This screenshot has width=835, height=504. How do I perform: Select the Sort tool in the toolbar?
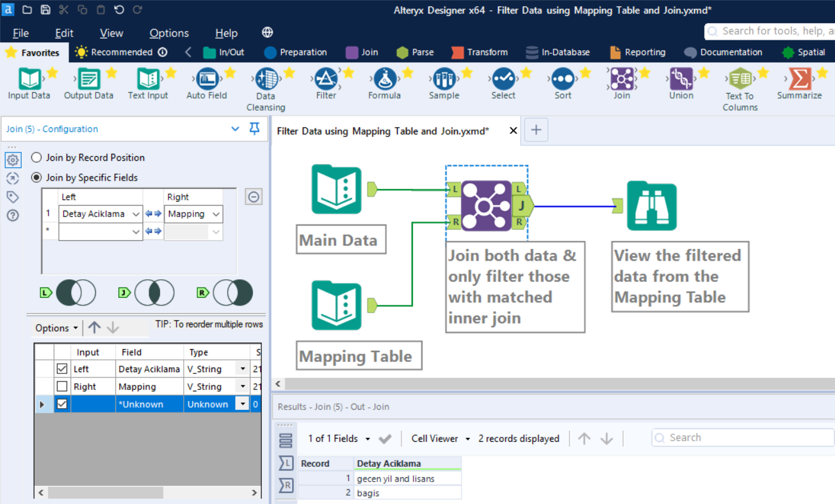(x=562, y=80)
